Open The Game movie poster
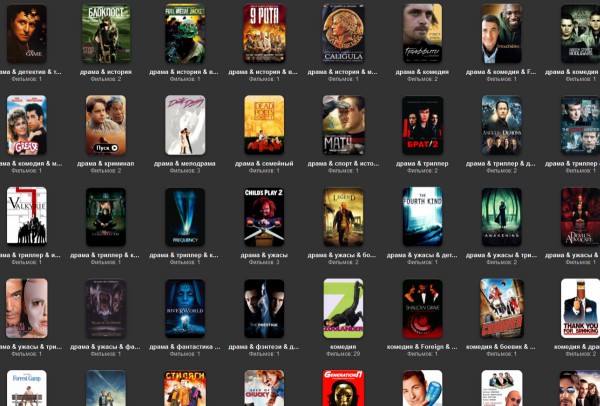The width and height of the screenshot is (600, 406). pyautogui.click(x=27, y=33)
